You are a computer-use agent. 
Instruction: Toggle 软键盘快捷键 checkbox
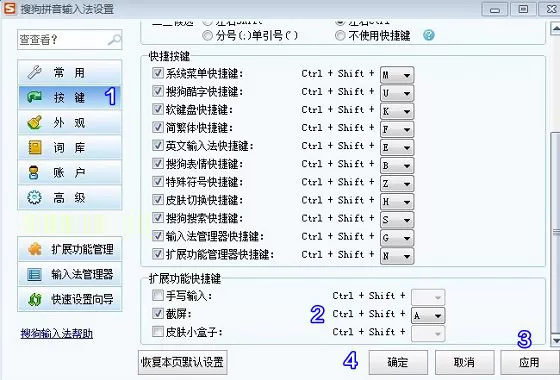tap(158, 109)
